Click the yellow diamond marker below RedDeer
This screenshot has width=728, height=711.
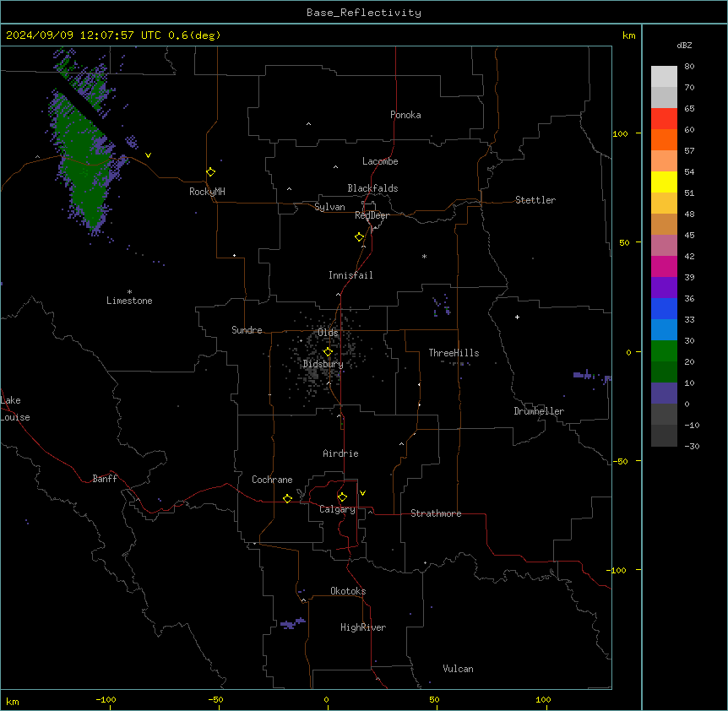359,237
